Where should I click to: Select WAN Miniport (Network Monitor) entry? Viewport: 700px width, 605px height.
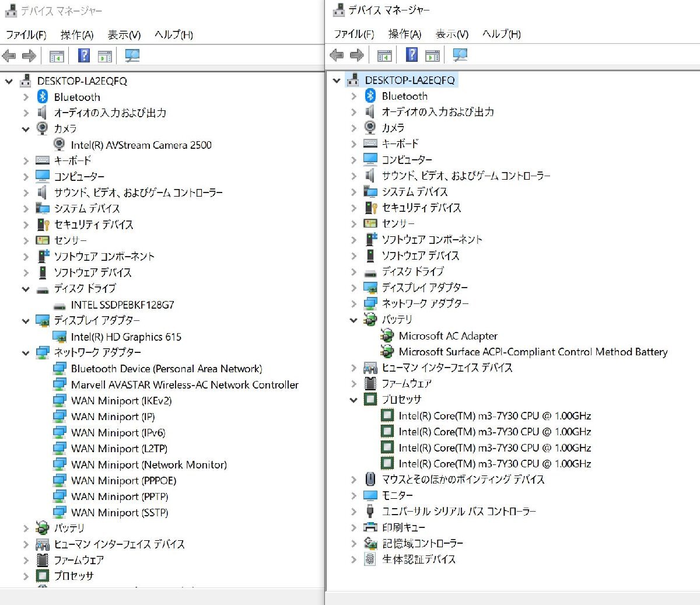click(x=149, y=465)
